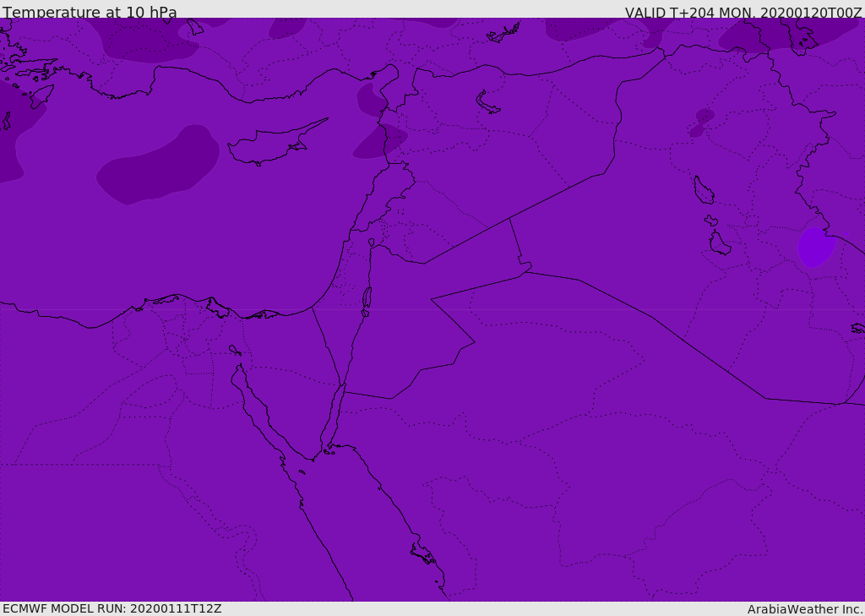This screenshot has height=616, width=865.
Task: Click the Dead Sea outline on the map
Action: click(367, 301)
